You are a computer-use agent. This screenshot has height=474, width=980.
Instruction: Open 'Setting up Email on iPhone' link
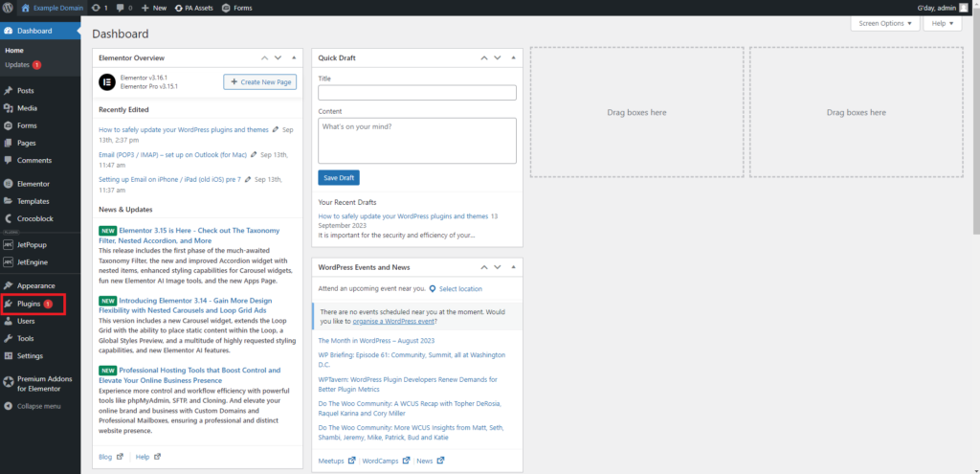click(169, 179)
